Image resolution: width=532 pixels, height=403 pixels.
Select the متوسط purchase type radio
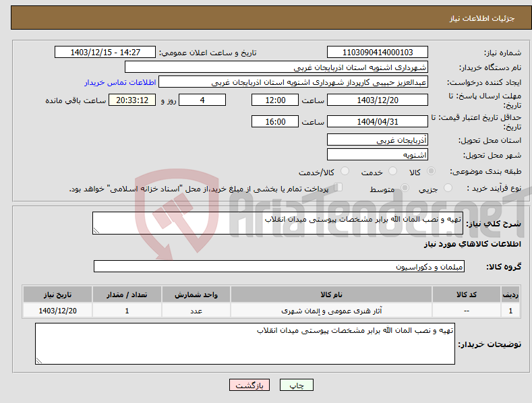pos(405,188)
